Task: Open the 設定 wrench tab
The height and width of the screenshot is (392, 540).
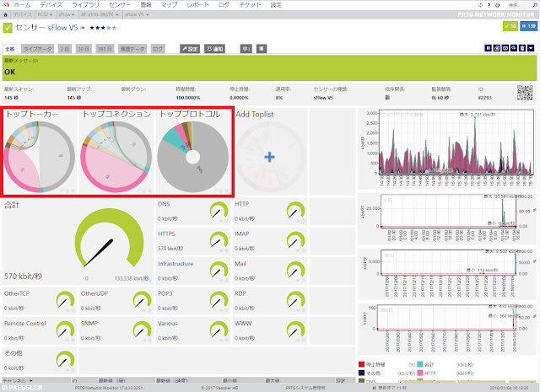Action: pyautogui.click(x=190, y=49)
